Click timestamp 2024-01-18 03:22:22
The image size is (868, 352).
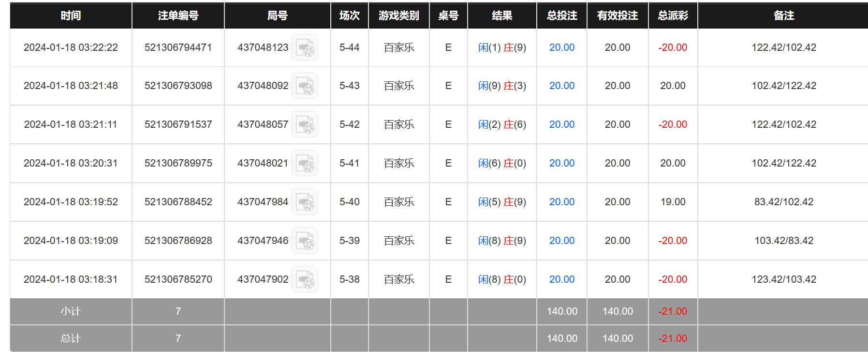click(x=71, y=47)
